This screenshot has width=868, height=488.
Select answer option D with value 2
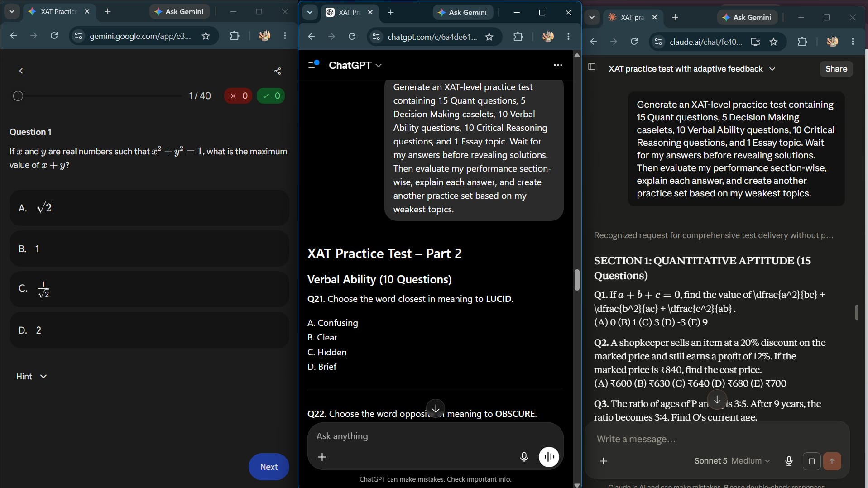[x=149, y=330]
